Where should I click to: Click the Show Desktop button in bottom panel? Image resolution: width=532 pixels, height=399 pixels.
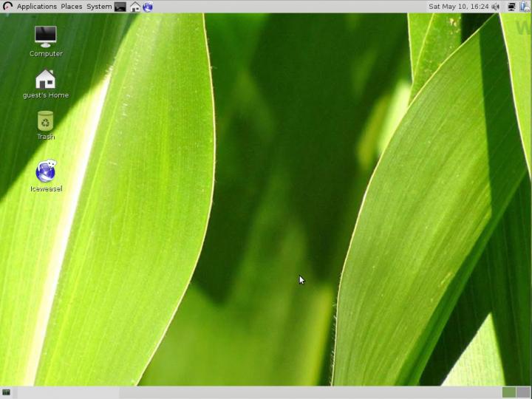tap(7, 392)
